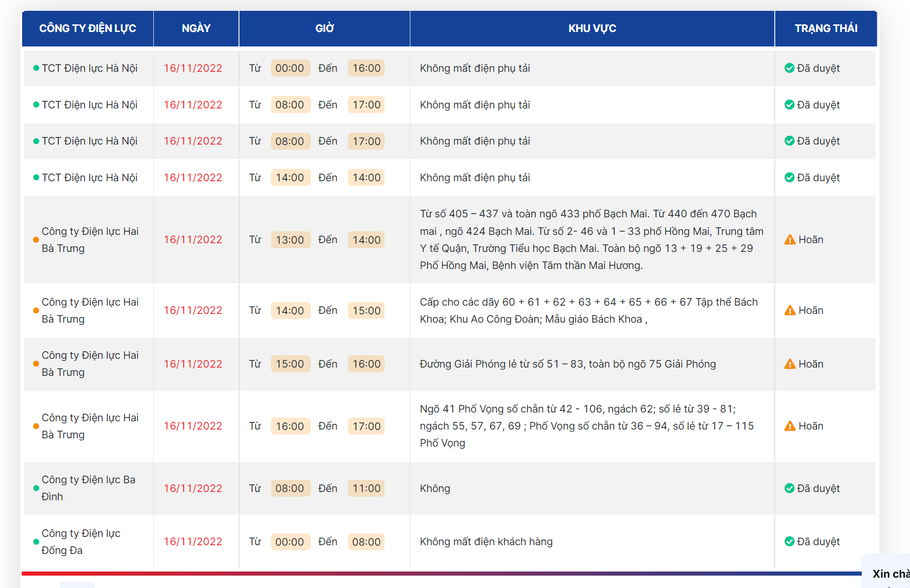Click green approved checkmark in first row
910x588 pixels.
[789, 68]
